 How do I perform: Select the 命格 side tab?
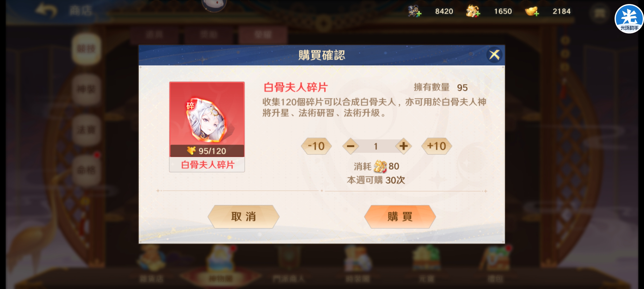(x=86, y=170)
